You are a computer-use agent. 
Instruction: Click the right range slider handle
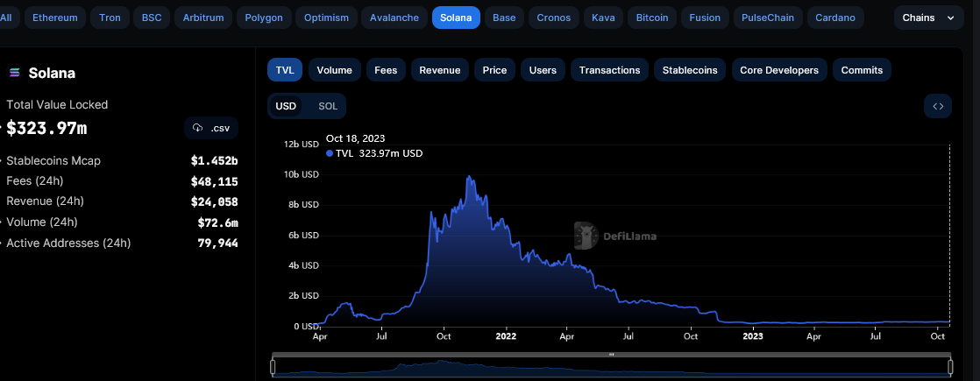point(950,367)
